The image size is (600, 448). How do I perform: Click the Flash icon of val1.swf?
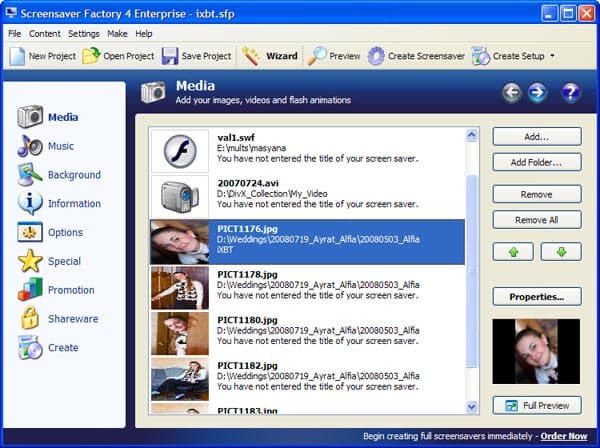pos(180,151)
